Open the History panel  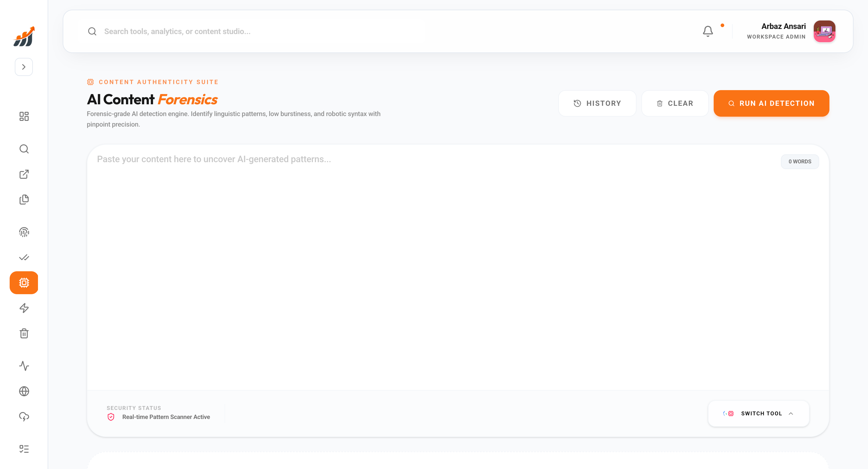(597, 103)
